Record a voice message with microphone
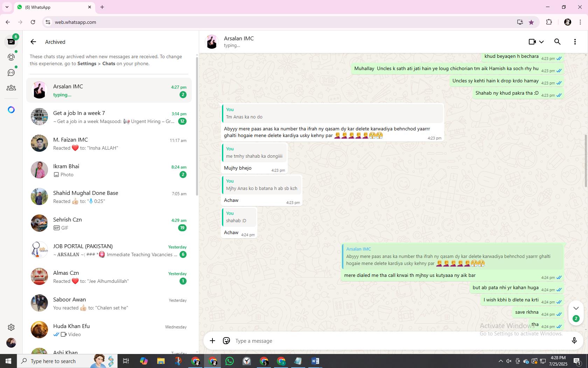The width and height of the screenshot is (588, 368). pyautogui.click(x=574, y=341)
